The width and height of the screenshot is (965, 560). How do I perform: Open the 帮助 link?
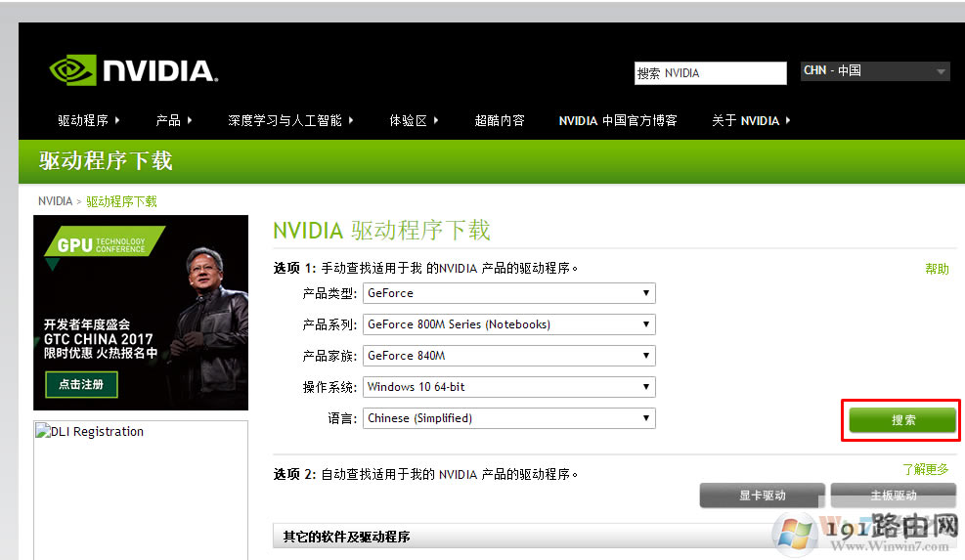click(x=937, y=269)
